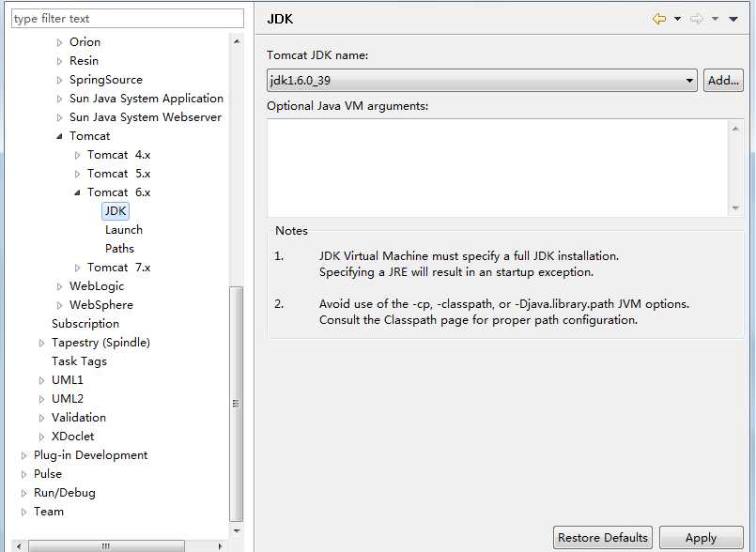Select the Orion label
This screenshot has height=552, width=756.
(x=85, y=42)
